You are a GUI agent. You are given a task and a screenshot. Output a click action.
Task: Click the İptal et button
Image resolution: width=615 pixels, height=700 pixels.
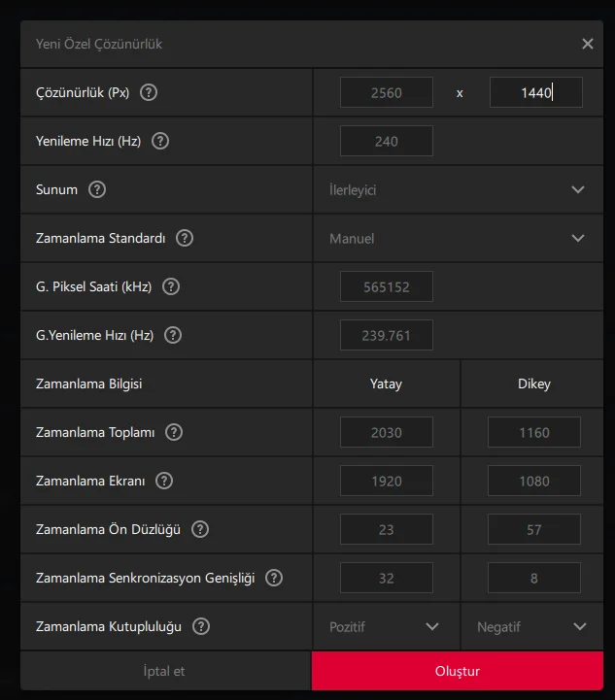(x=165, y=671)
